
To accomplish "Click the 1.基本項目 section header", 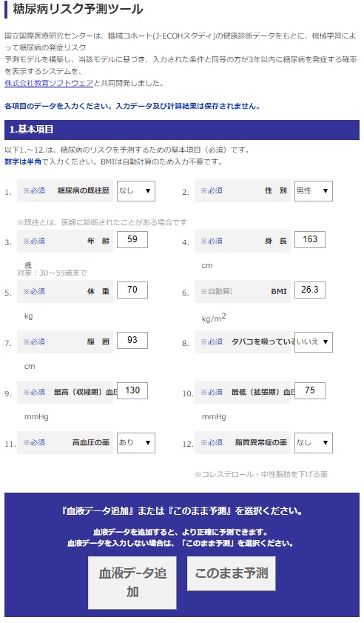I will (182, 130).
